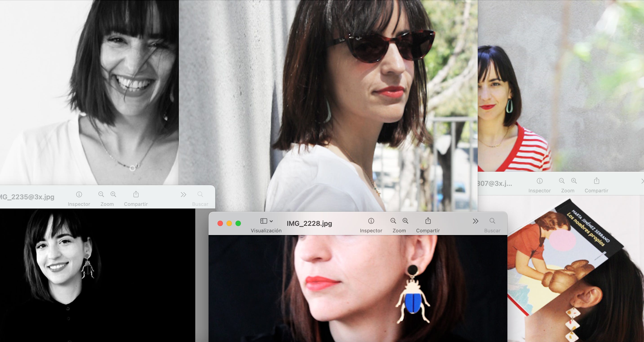Image resolution: width=644 pixels, height=342 pixels.
Task: Click the Buscar search icon in the IMG_2228.jpg window
Action: [492, 221]
